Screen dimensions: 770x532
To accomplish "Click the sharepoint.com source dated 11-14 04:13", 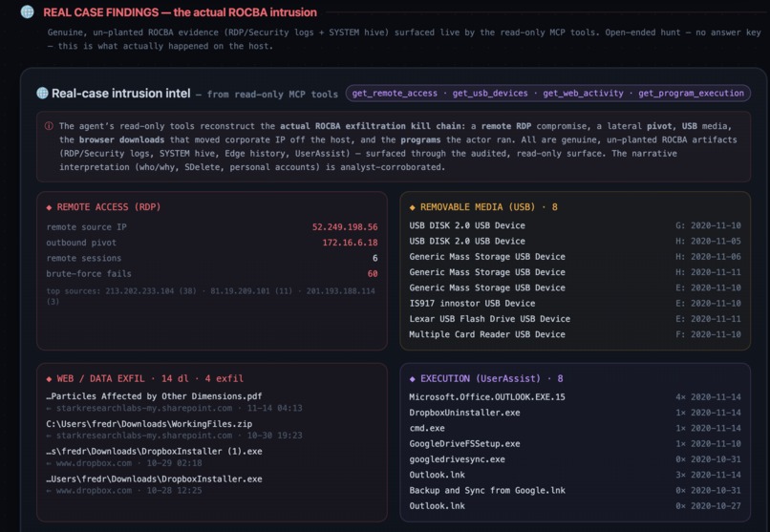I will pos(174,409).
